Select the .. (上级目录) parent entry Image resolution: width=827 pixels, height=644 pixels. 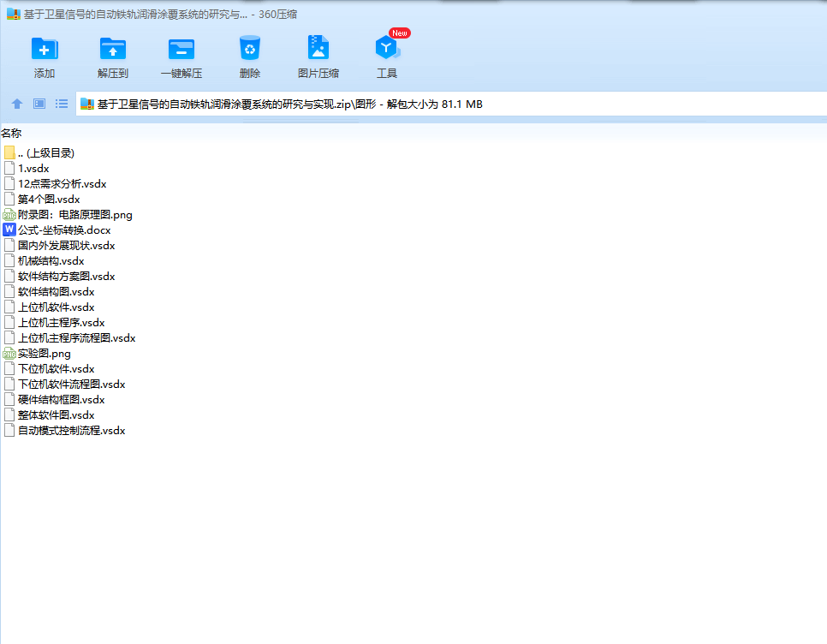(x=46, y=153)
